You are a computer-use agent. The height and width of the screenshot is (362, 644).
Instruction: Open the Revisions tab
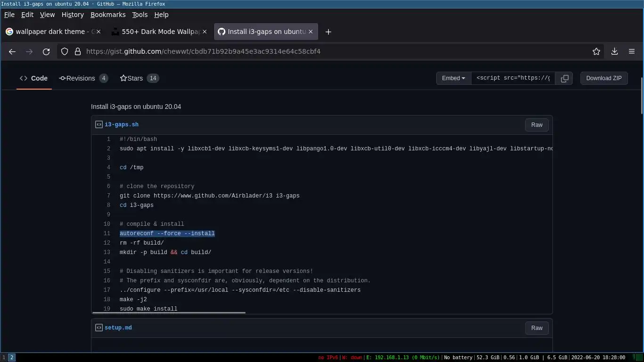83,78
